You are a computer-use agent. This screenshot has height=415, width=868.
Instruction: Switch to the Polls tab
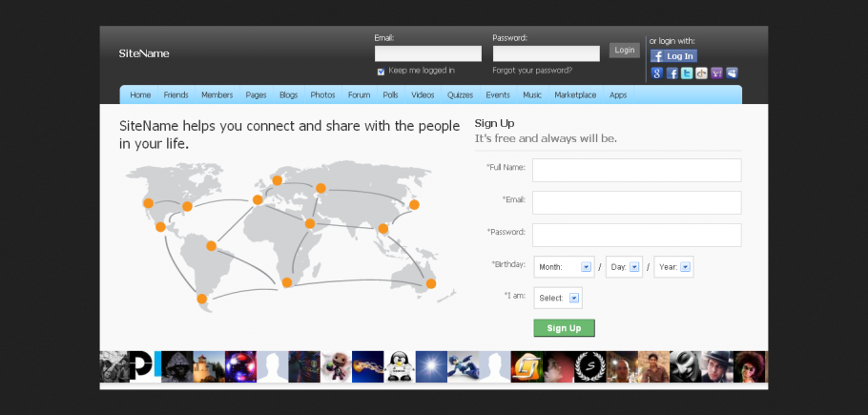pos(390,95)
